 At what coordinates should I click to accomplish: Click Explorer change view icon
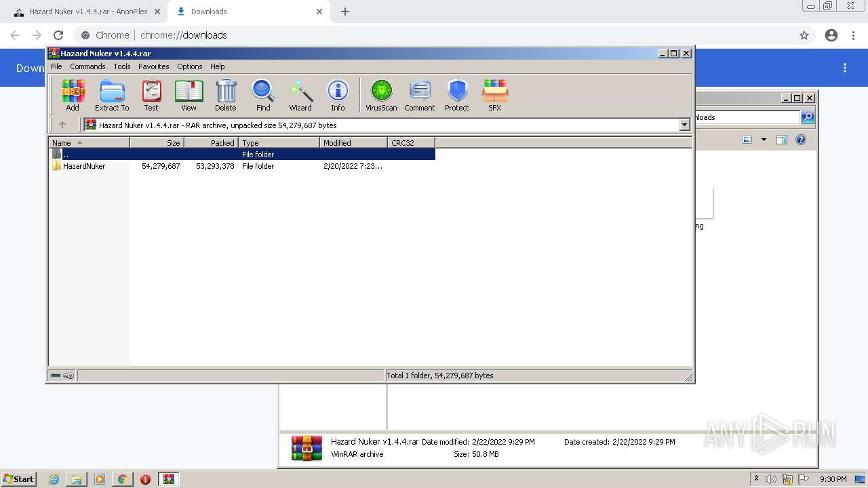tap(747, 140)
